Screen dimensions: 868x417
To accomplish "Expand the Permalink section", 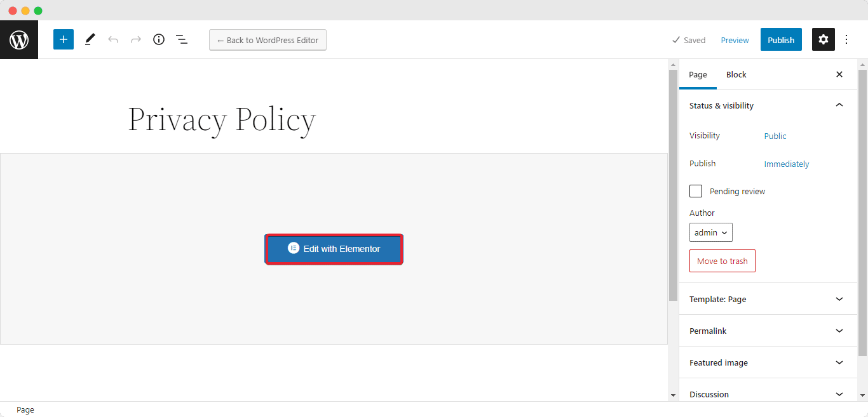I will (768, 330).
